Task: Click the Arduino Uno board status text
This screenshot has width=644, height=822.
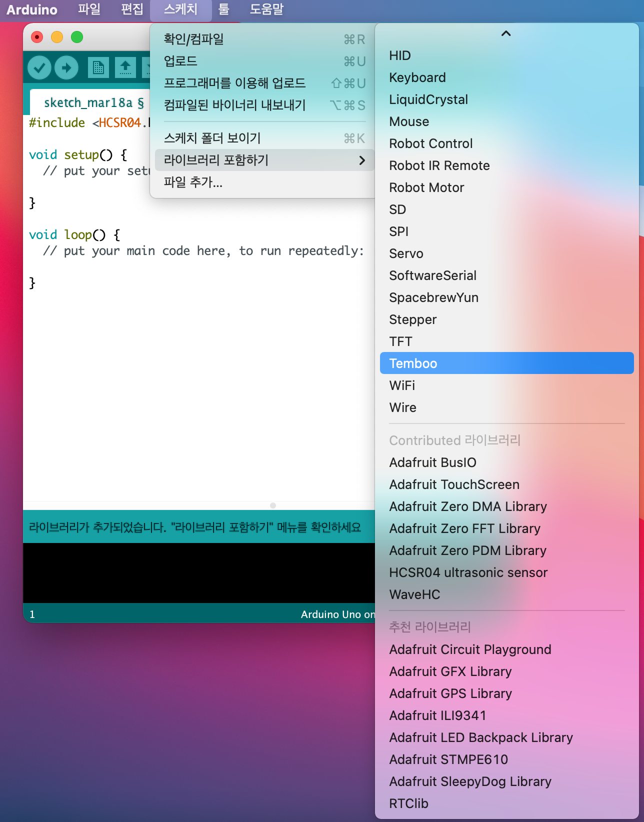Action: pyautogui.click(x=337, y=614)
